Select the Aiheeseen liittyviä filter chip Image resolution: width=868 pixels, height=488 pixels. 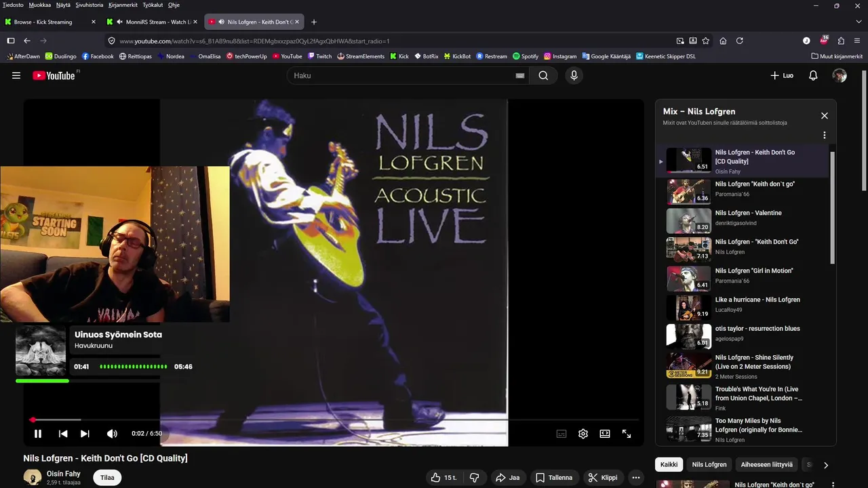[x=766, y=465]
